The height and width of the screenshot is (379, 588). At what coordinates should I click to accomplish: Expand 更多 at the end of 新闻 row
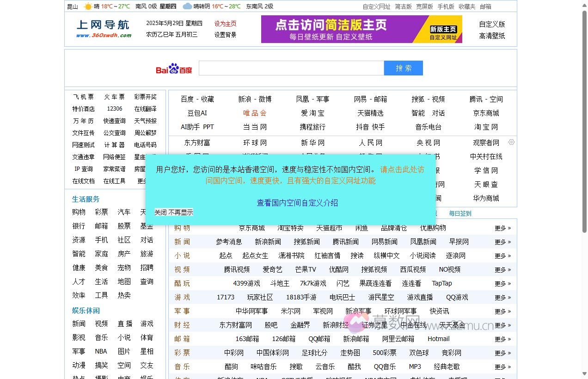(x=500, y=241)
